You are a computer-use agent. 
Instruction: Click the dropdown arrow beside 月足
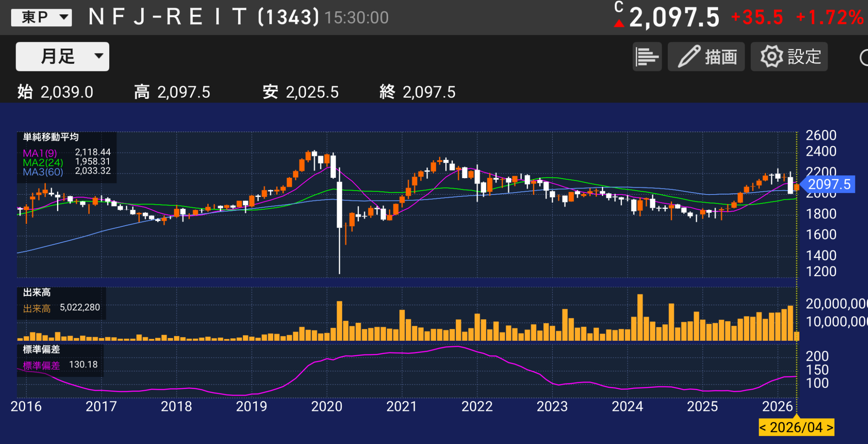99,56
